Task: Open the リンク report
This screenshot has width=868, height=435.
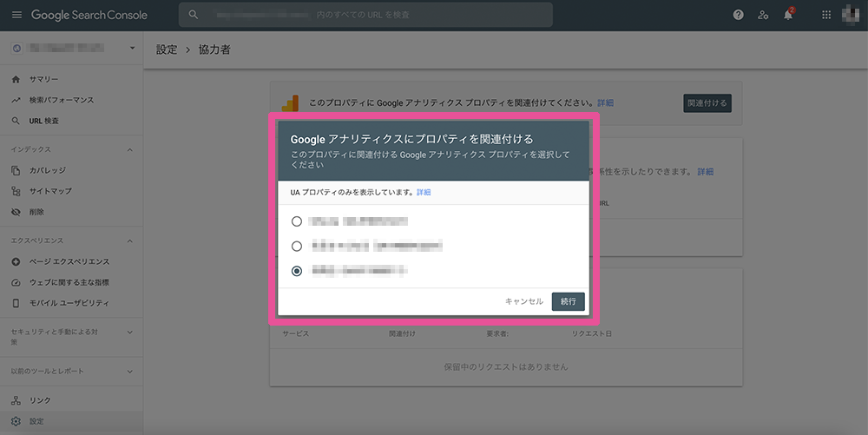Action: click(40, 400)
